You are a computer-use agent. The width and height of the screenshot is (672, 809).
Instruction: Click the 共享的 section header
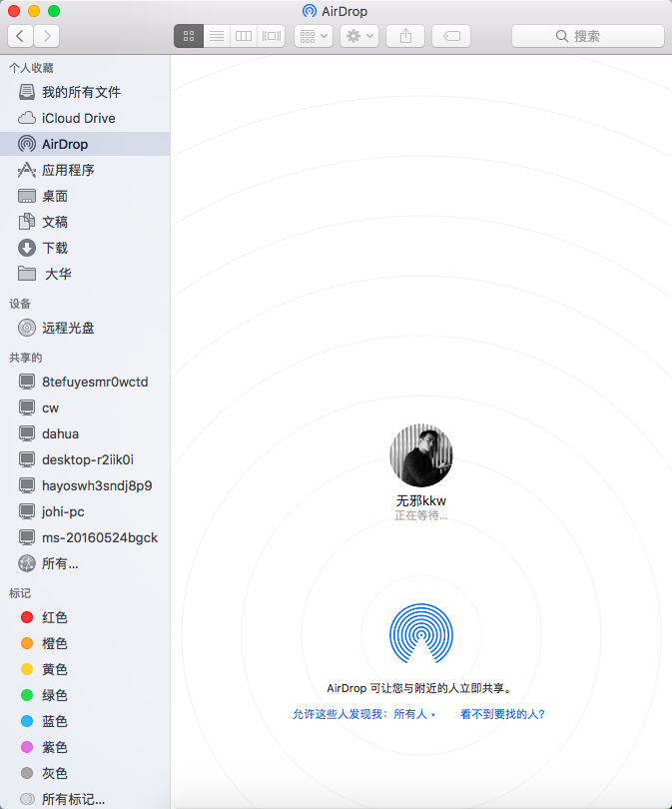(x=26, y=358)
